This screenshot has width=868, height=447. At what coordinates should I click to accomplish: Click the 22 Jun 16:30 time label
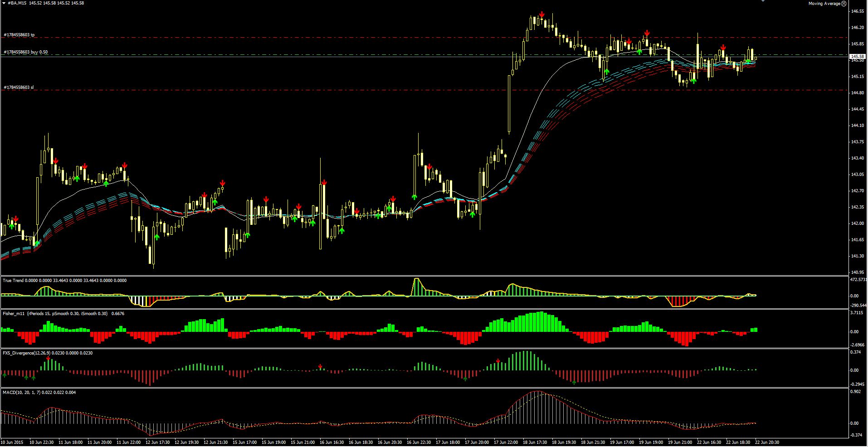point(710,442)
